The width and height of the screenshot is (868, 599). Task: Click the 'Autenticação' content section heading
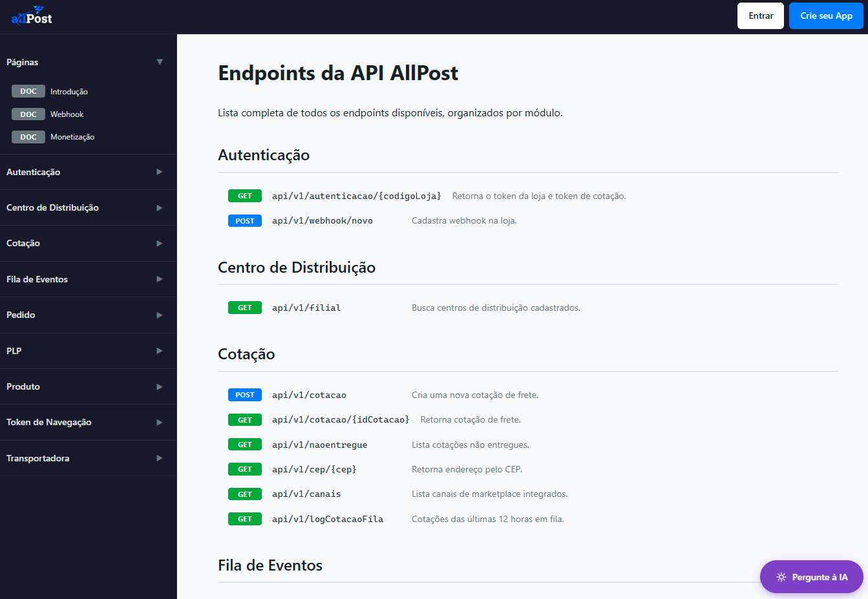pos(264,155)
